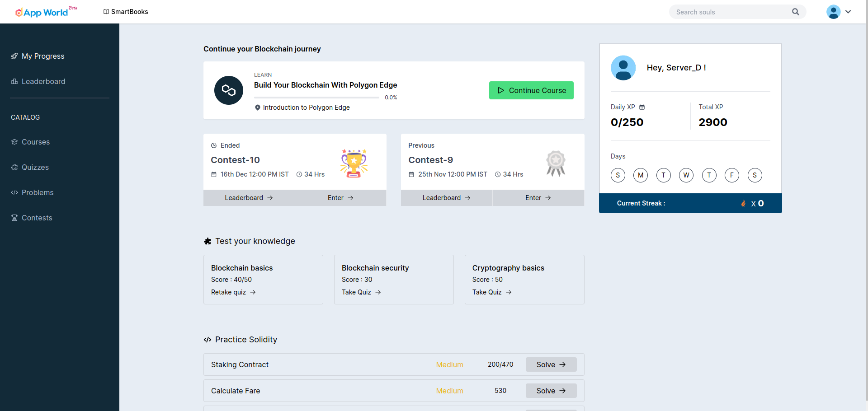Screen dimensions: 868x411
Task: Open Leaderboard in the sidebar
Action: tap(43, 81)
